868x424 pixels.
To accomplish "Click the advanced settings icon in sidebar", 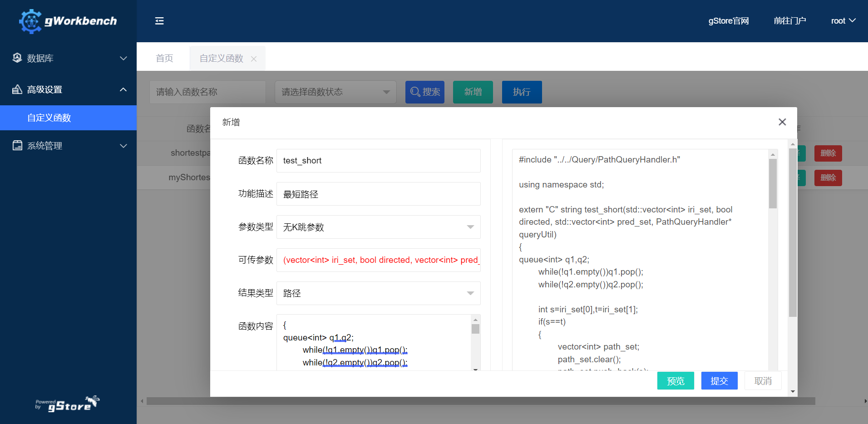I will (17, 89).
